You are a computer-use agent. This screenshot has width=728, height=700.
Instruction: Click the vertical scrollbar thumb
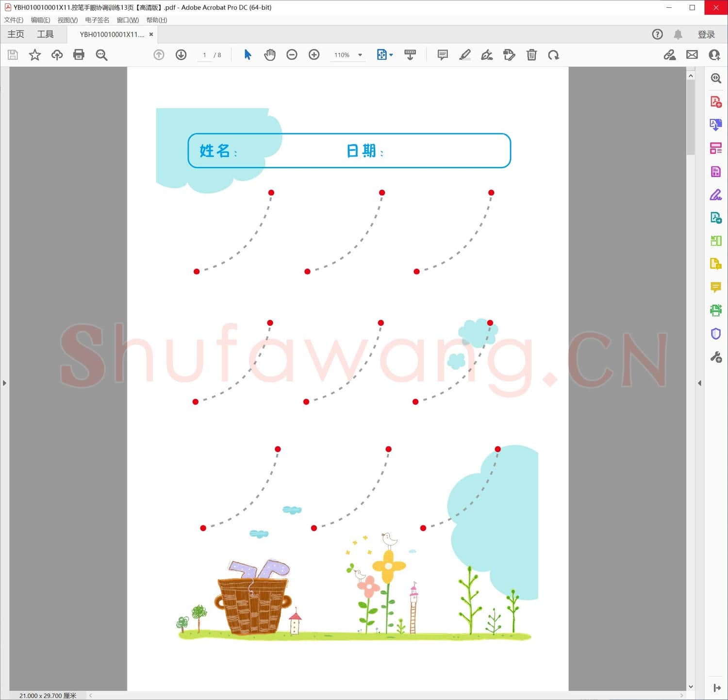[691, 117]
